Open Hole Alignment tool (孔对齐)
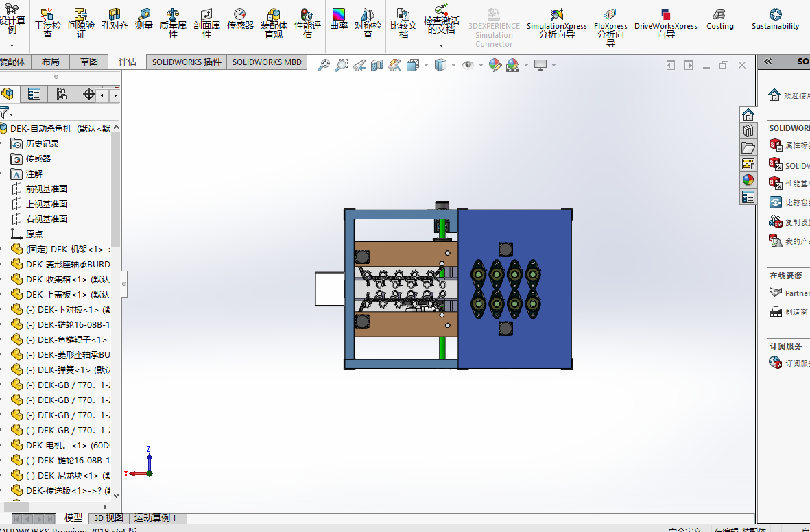This screenshot has height=532, width=810. [115, 20]
